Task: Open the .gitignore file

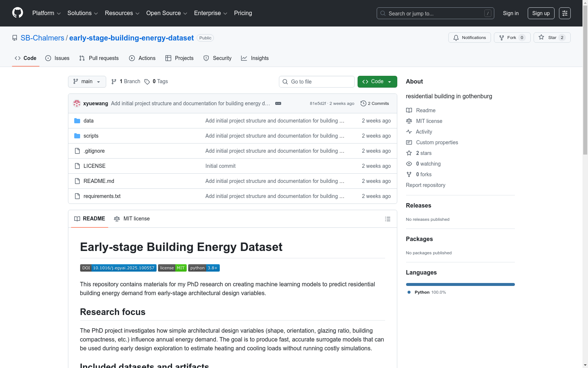Action: 94,151
